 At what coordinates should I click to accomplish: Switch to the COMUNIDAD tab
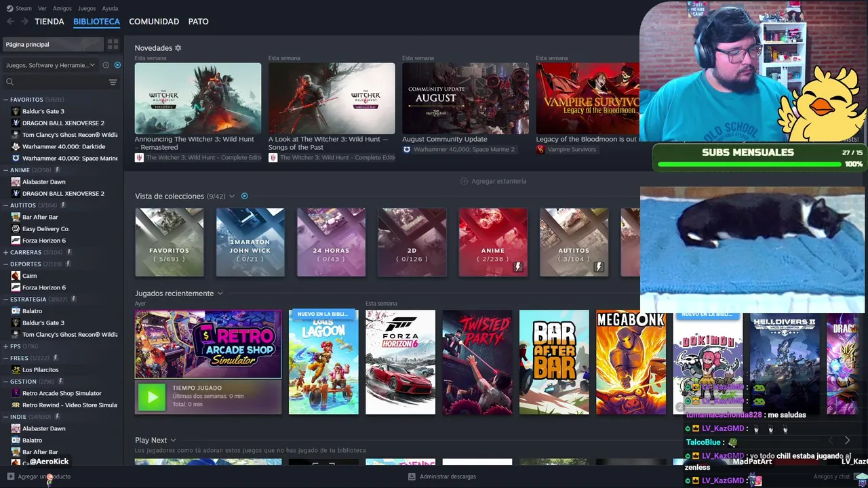[x=154, y=22]
